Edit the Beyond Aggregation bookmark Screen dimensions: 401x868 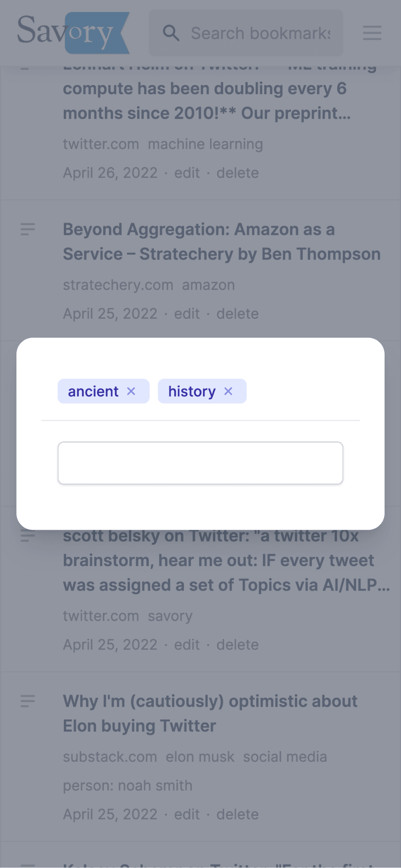187,314
